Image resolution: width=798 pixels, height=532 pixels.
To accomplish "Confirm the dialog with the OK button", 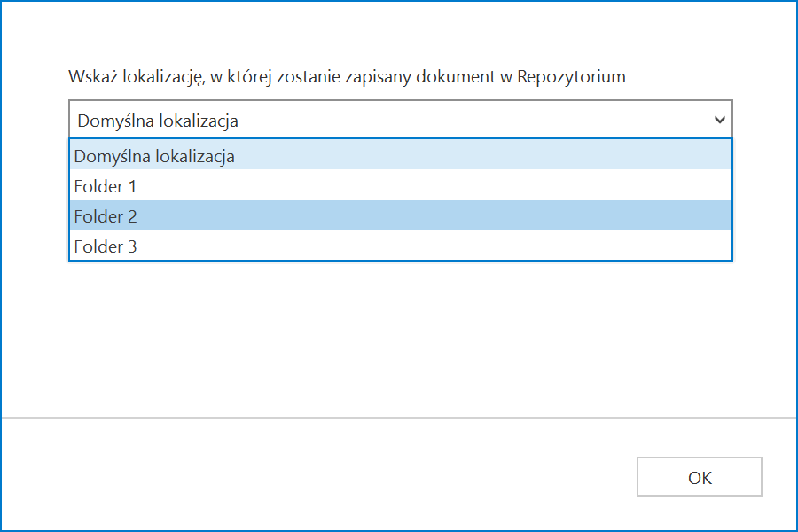I will point(700,476).
